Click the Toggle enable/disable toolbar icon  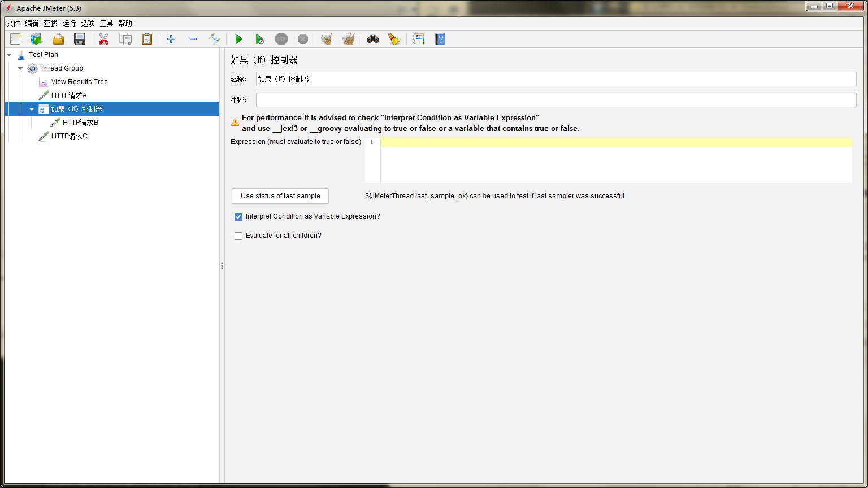coord(214,39)
